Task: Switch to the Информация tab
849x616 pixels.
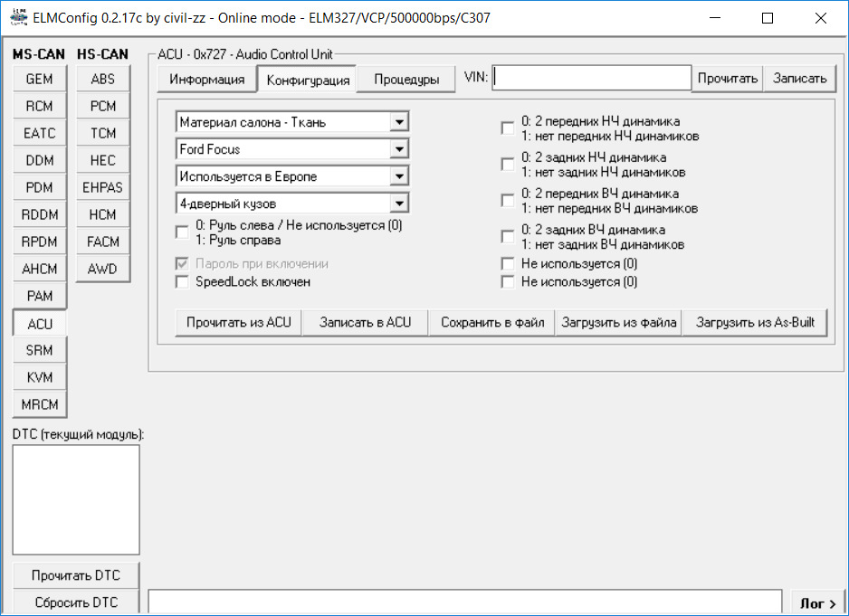Action: point(207,80)
